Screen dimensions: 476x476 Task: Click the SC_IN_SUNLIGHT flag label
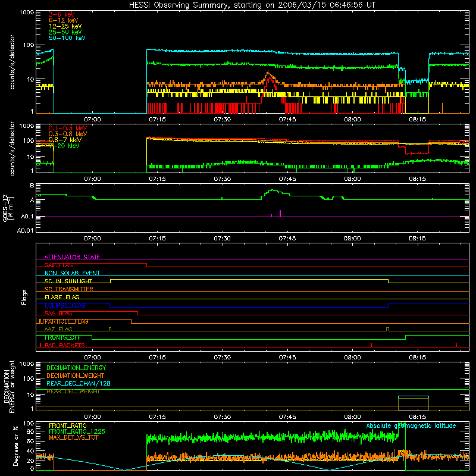pos(68,281)
